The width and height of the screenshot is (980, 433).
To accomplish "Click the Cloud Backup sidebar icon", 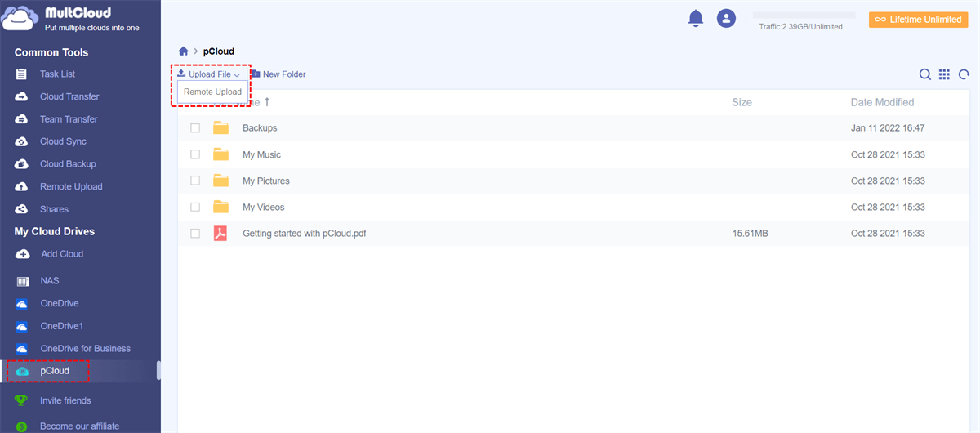I will pyautogui.click(x=22, y=164).
